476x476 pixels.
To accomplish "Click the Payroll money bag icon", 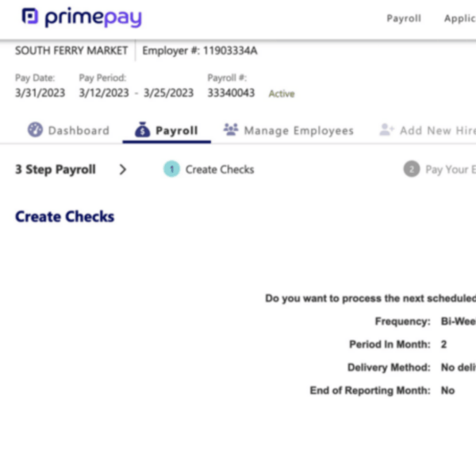I will [x=142, y=129].
